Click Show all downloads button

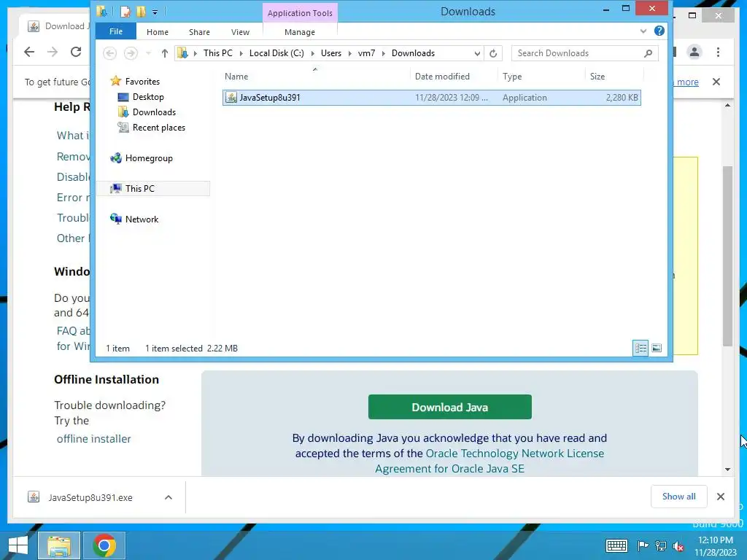tap(679, 497)
